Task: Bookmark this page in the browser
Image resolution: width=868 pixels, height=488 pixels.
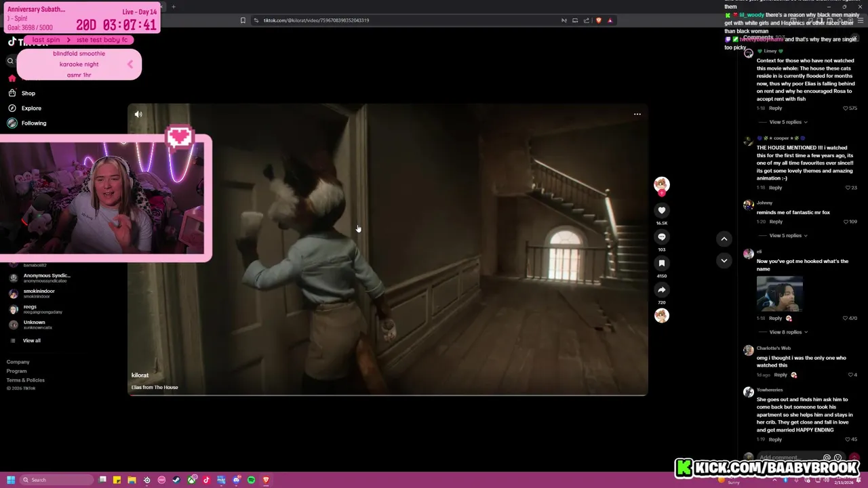Action: (243, 20)
